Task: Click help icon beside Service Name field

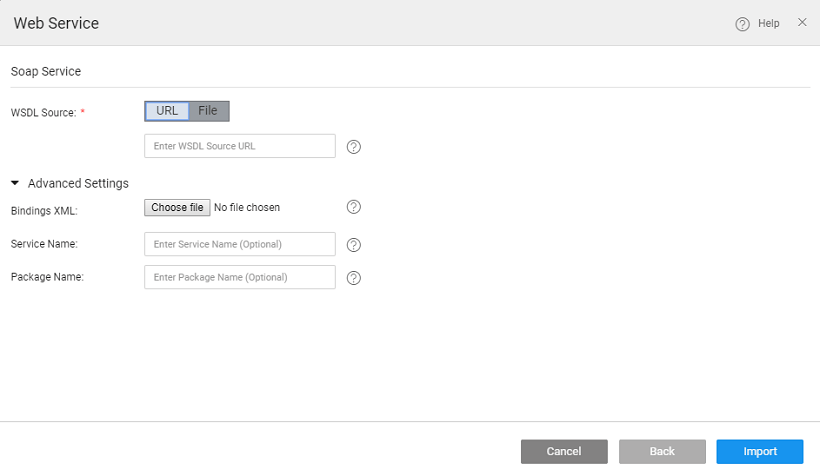Action: [353, 245]
